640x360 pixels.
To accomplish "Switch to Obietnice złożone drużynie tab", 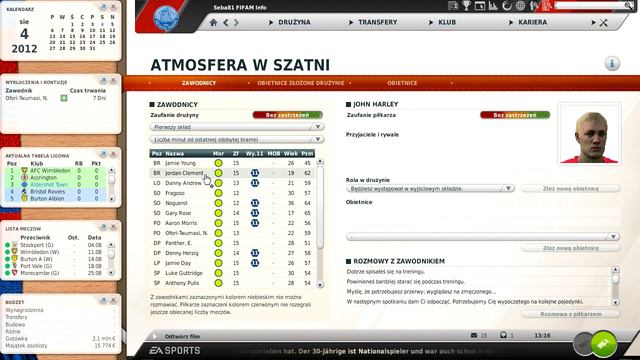I will tap(301, 83).
